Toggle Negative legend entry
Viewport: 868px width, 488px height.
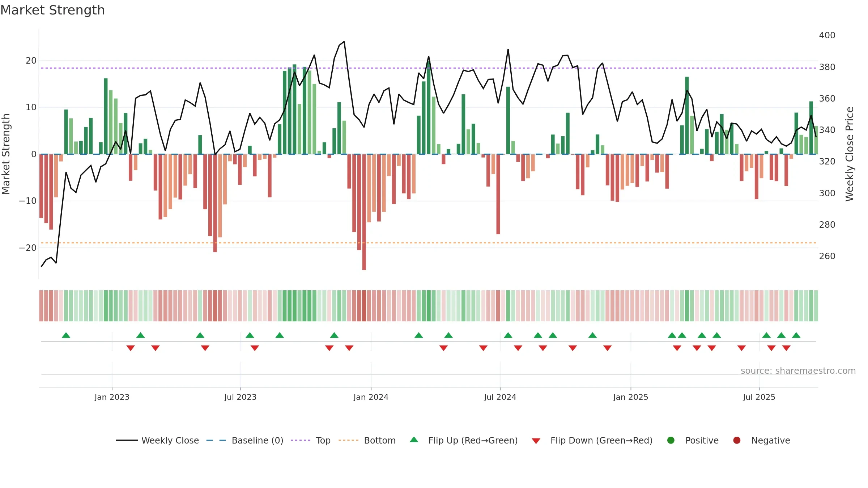click(x=761, y=440)
